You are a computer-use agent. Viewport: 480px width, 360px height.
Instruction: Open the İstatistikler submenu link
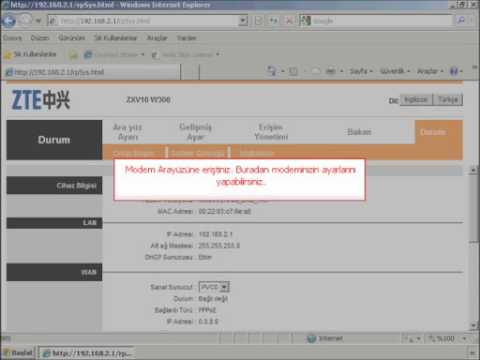pos(257,153)
